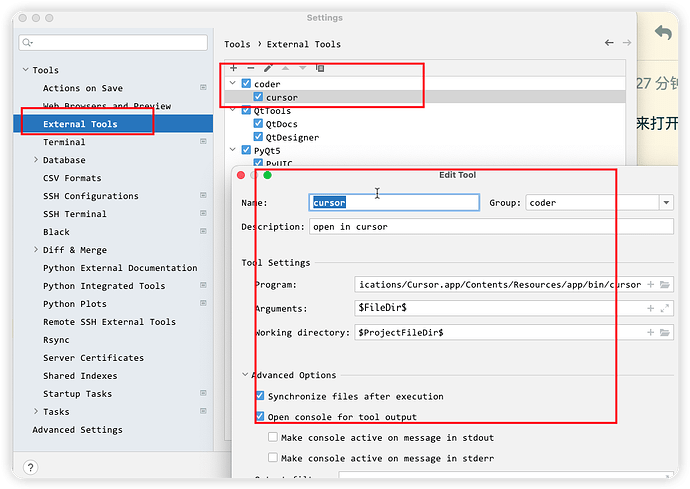
Task: Collapse the coder group in tool list
Action: [x=233, y=83]
